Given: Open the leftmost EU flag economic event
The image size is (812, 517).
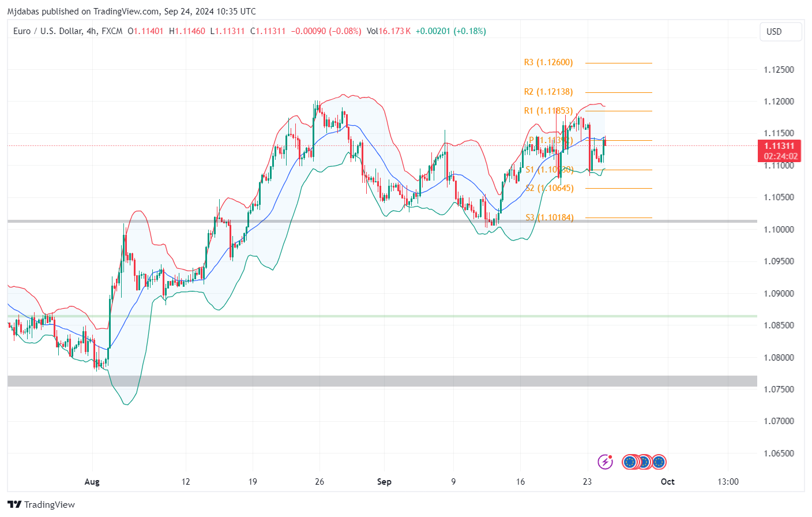Looking at the screenshot, I should (x=630, y=462).
